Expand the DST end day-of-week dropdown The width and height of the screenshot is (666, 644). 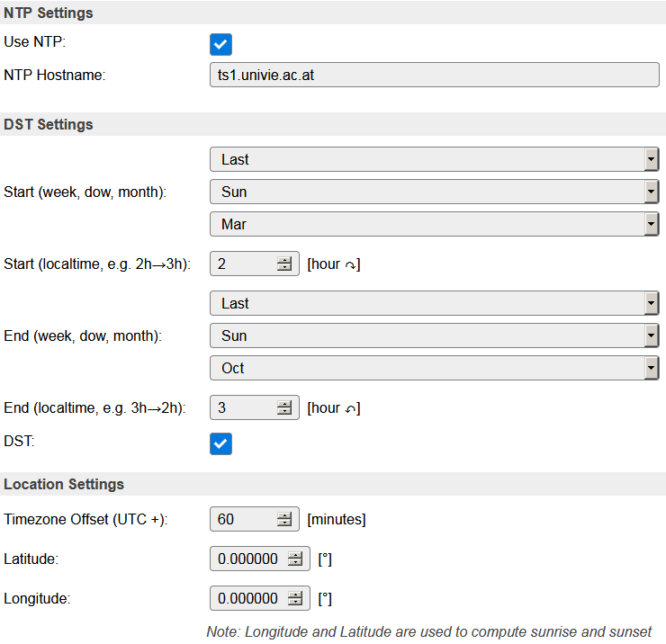(x=434, y=335)
